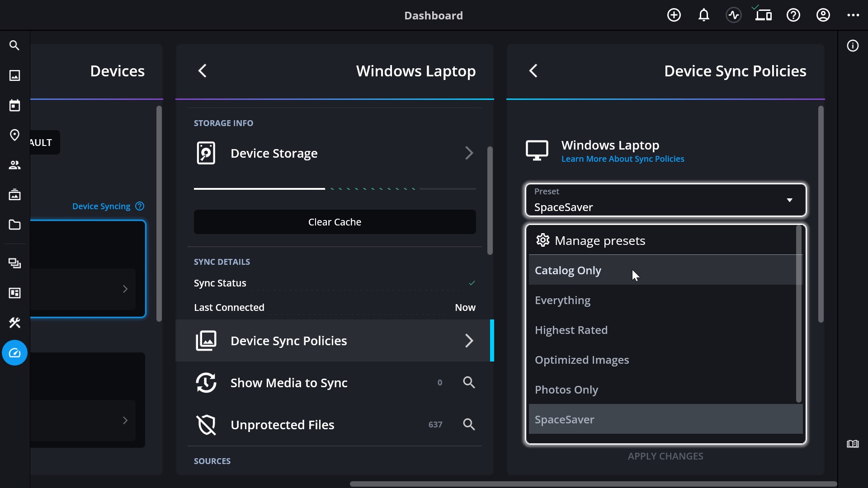
Task: Open Device Sync Policies row
Action: point(335,341)
